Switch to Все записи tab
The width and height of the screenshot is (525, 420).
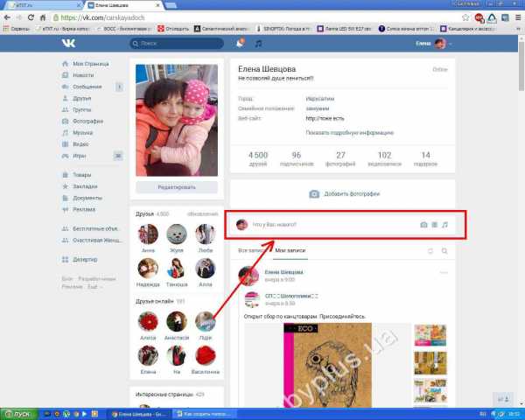click(253, 250)
